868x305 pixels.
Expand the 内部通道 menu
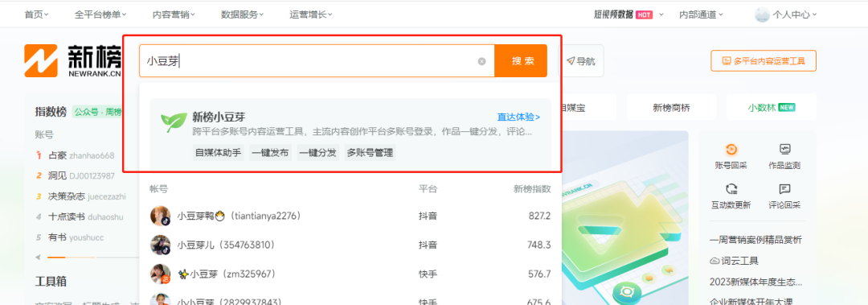pos(701,15)
